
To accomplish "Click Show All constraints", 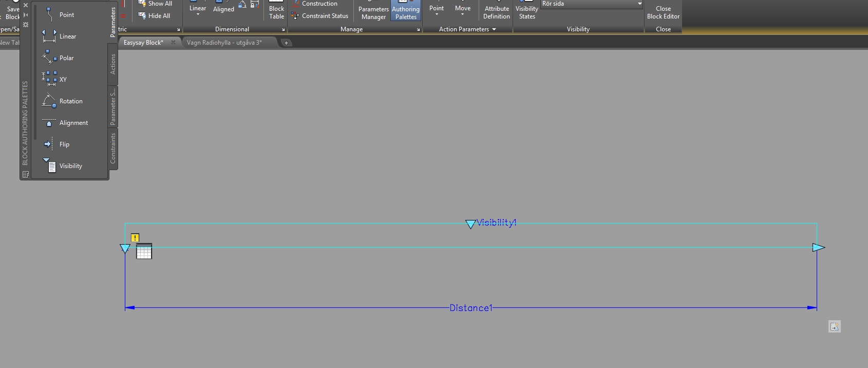I will tap(155, 4).
